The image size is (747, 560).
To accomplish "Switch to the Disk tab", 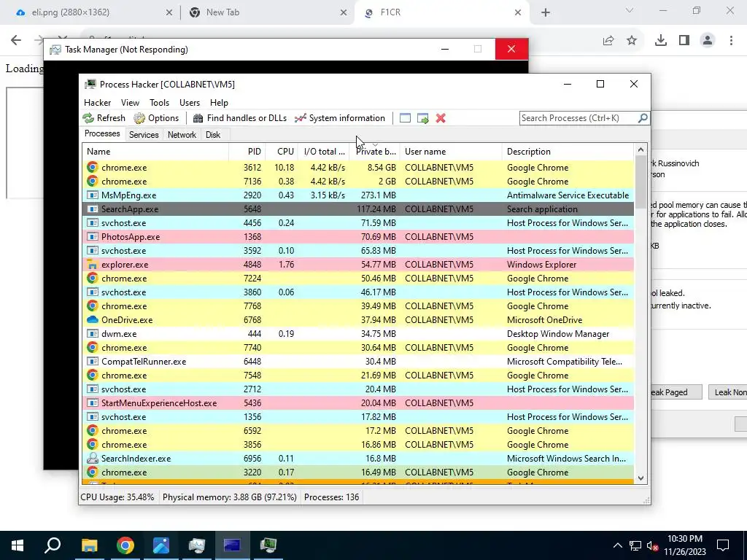I will pyautogui.click(x=213, y=135).
